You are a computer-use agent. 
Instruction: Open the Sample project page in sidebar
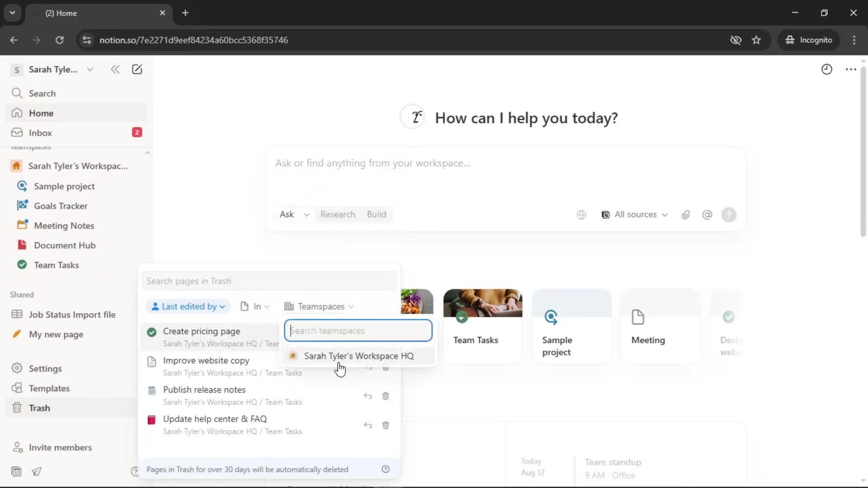tap(77, 186)
